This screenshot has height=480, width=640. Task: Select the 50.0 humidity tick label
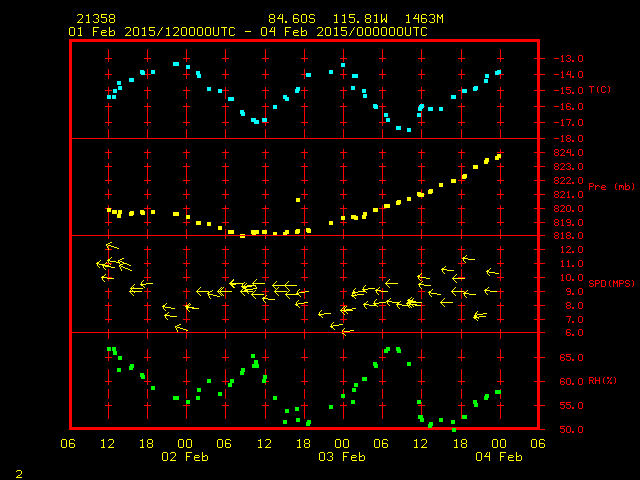tap(571, 430)
